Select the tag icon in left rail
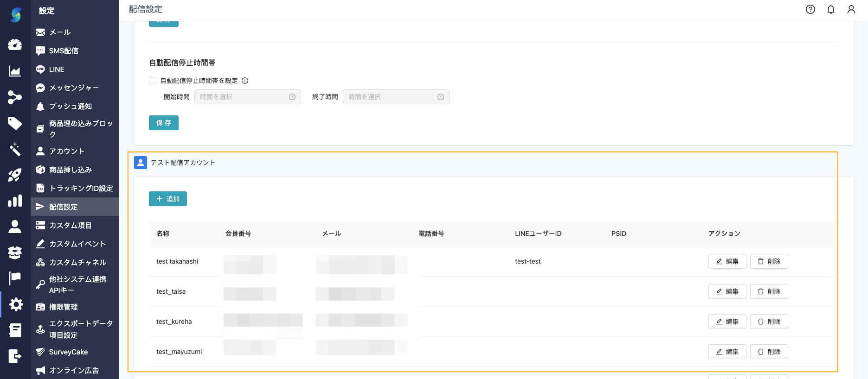 coord(15,123)
